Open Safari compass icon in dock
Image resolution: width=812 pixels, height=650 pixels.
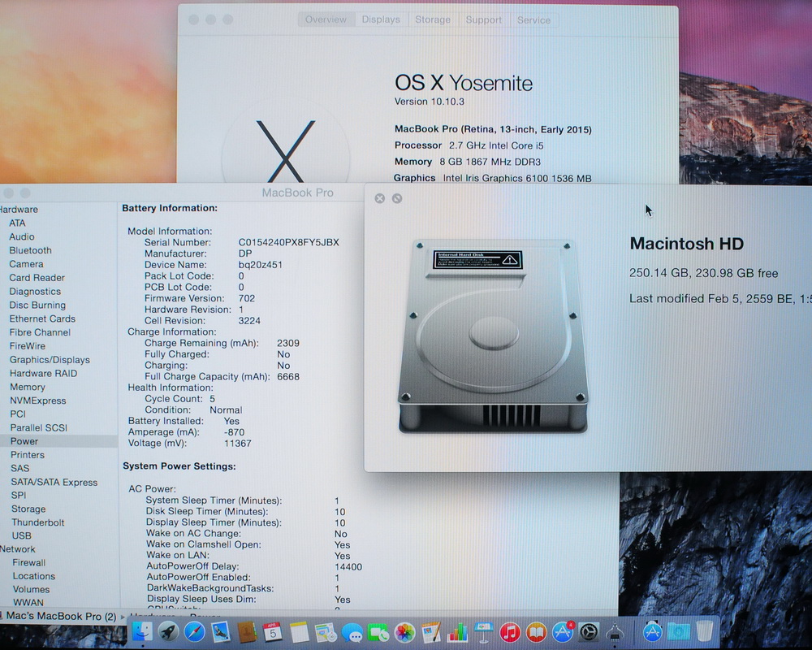tap(194, 632)
